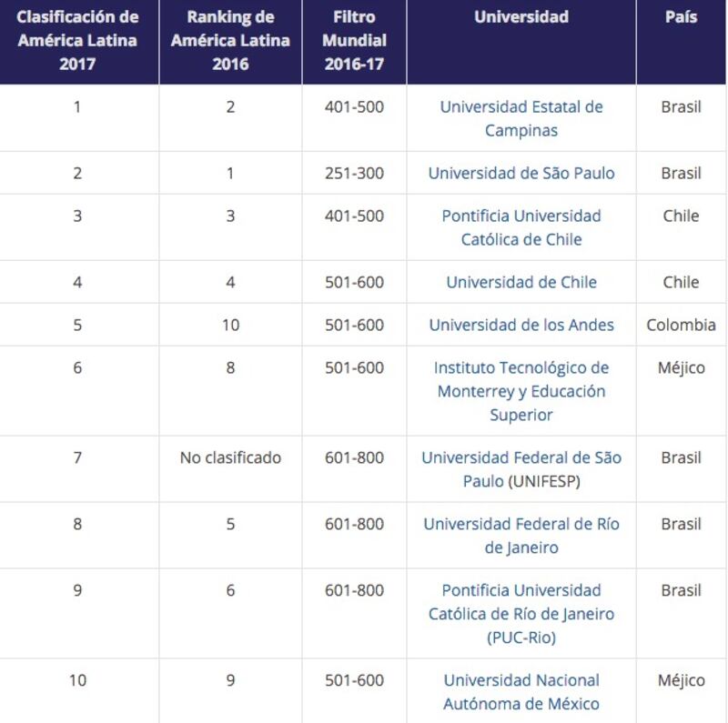Open the Universidad de São Paulo link
Image resolution: width=728 pixels, height=723 pixels.
tap(521, 173)
